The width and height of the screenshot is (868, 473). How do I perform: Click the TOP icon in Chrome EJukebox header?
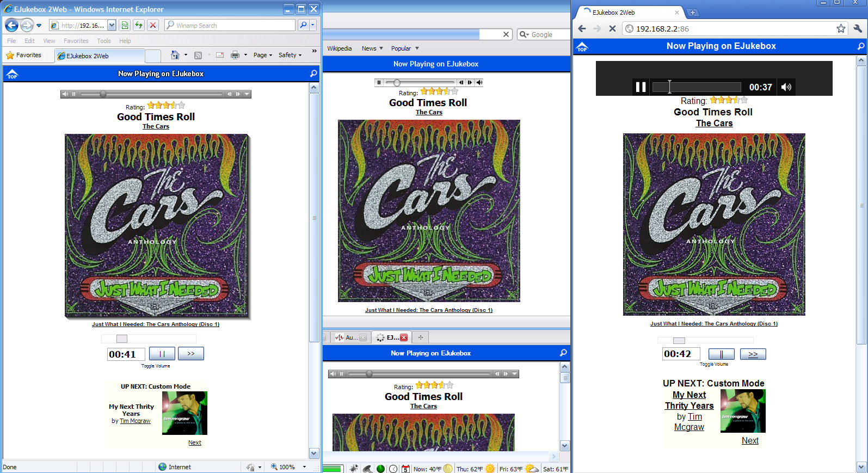point(582,47)
